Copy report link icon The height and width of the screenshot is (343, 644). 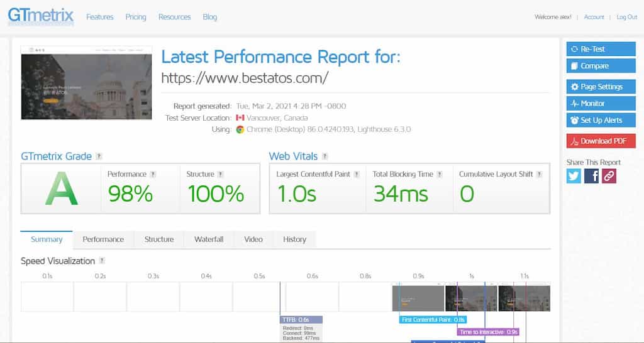[609, 176]
